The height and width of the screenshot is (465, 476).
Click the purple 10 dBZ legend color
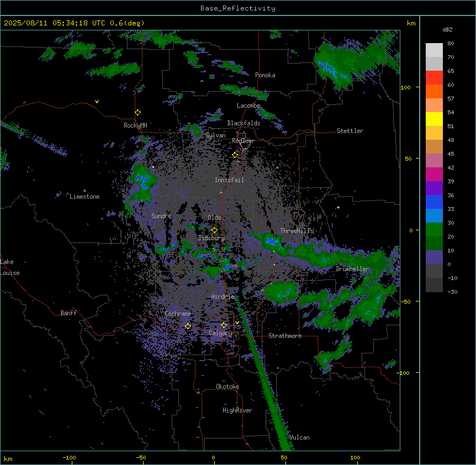(434, 257)
